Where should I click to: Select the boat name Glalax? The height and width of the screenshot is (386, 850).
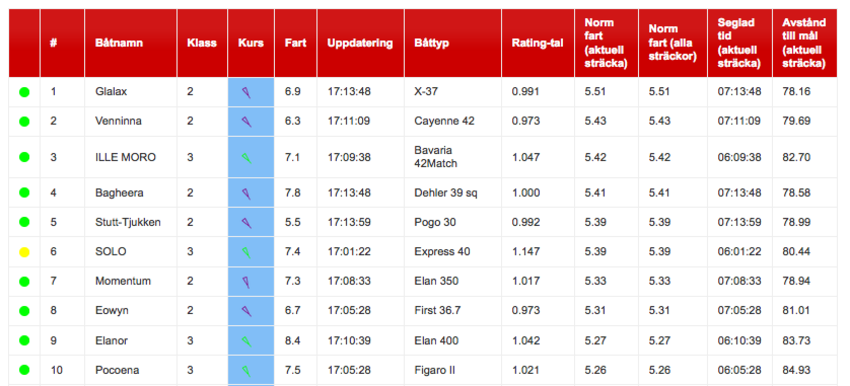pyautogui.click(x=111, y=92)
